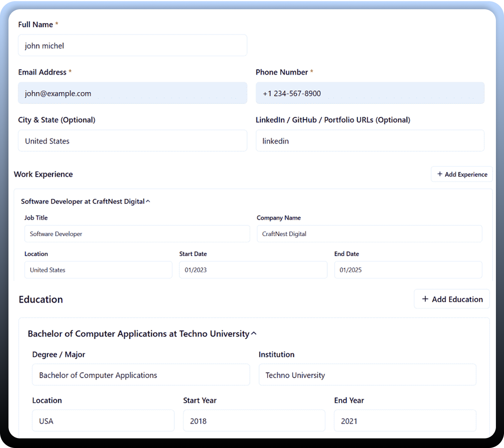Click the plus icon beside Add Experience

pyautogui.click(x=440, y=174)
